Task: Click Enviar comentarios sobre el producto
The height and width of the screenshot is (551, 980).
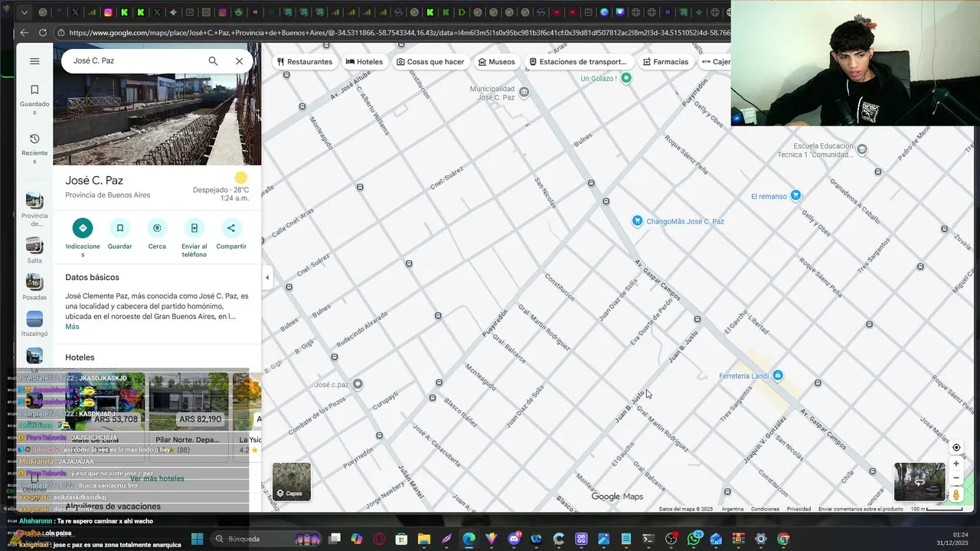Action: coord(861,509)
